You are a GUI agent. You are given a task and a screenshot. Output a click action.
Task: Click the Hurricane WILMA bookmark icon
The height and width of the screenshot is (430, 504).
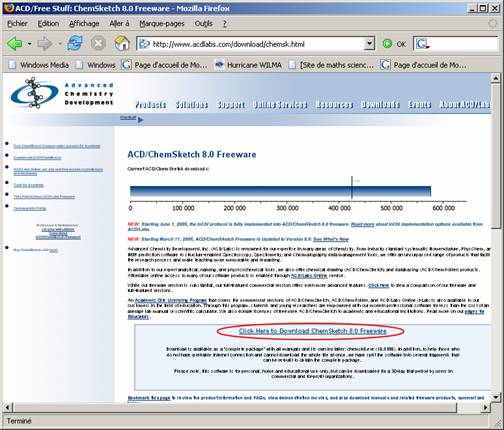[219, 65]
